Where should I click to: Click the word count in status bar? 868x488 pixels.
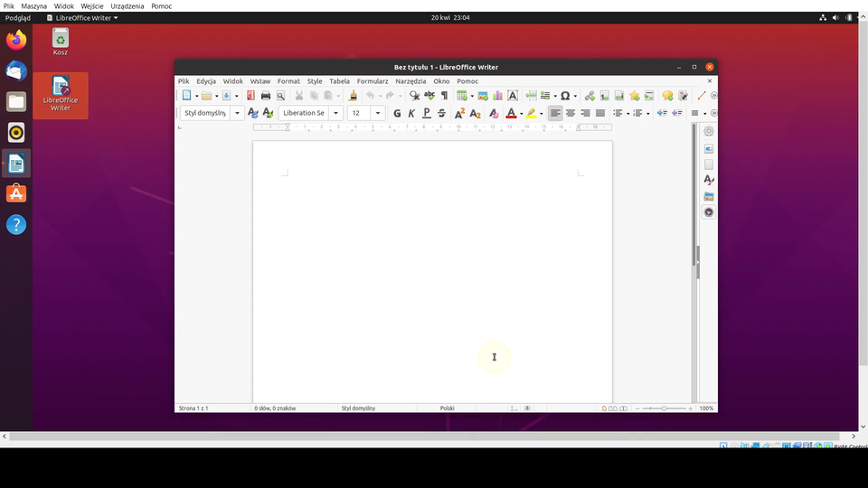coord(275,408)
